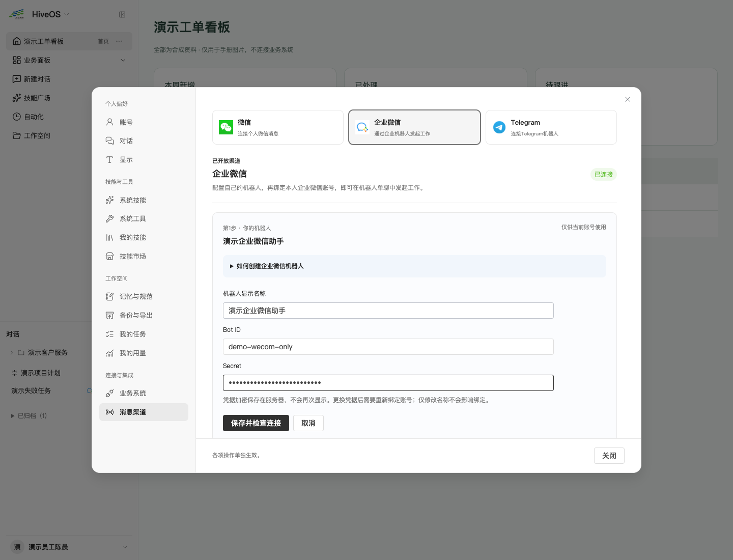Select the 微信 channel card
733x560 pixels.
(x=278, y=127)
